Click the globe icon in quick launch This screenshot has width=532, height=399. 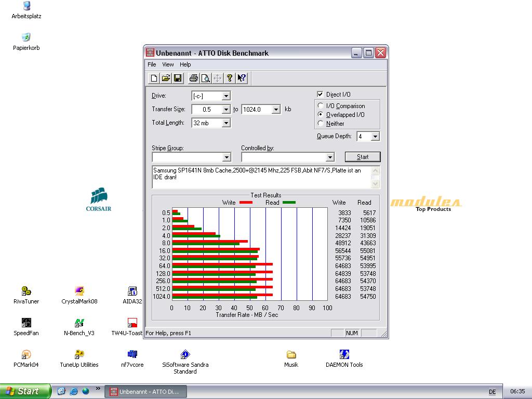tap(86, 391)
